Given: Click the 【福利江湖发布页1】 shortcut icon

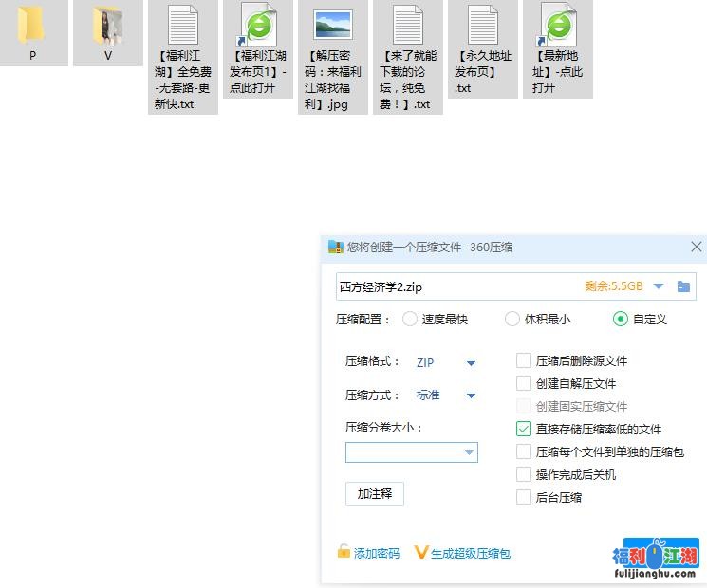Looking at the screenshot, I should tap(257, 26).
